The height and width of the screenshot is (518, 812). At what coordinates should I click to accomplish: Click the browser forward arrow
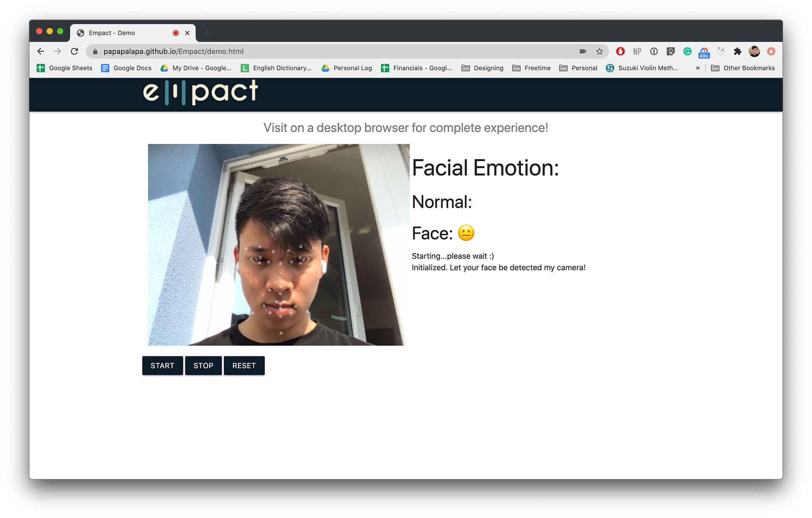[58, 51]
